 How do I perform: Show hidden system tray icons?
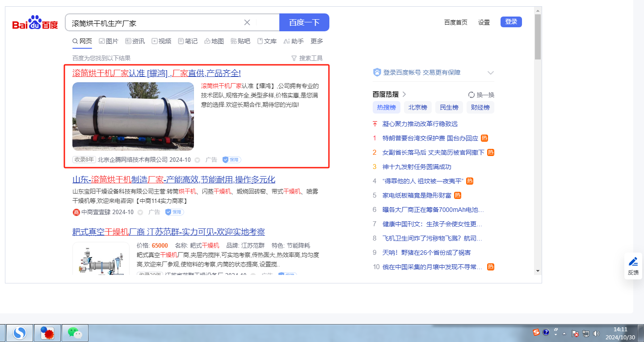click(x=564, y=334)
